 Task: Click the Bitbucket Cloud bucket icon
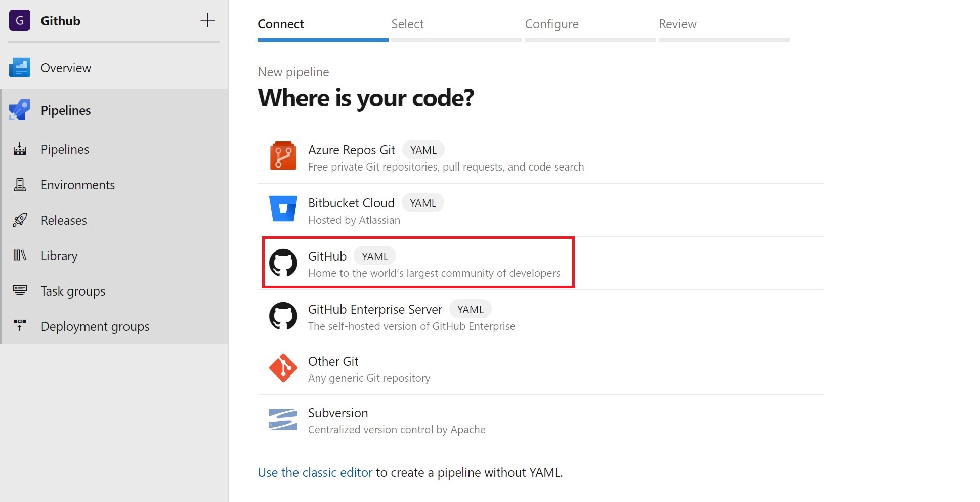point(283,208)
